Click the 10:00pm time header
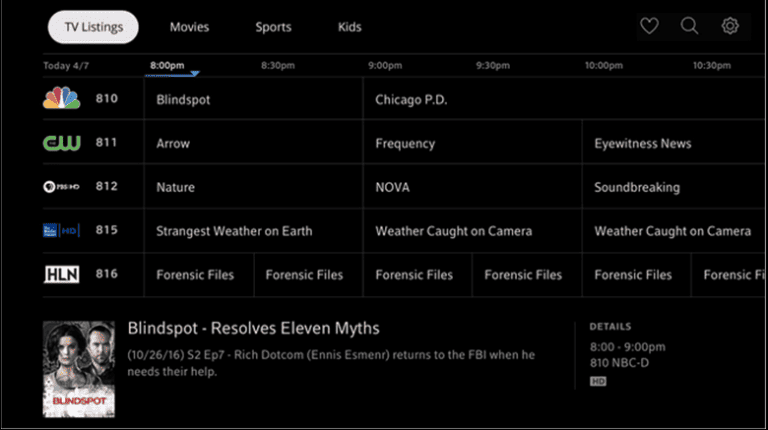 [603, 66]
